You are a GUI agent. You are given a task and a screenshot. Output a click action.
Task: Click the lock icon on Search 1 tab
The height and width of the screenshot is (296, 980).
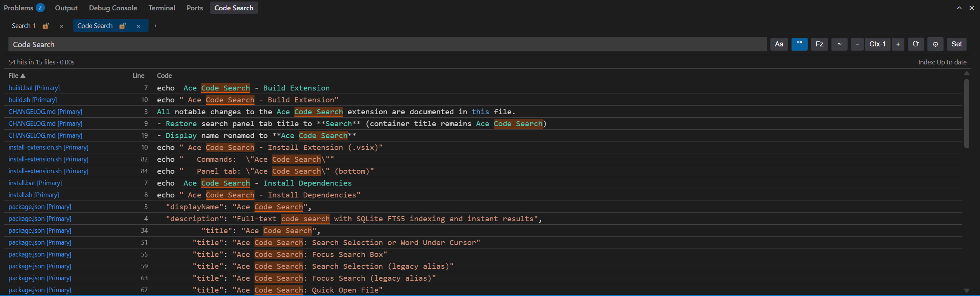[x=46, y=26]
